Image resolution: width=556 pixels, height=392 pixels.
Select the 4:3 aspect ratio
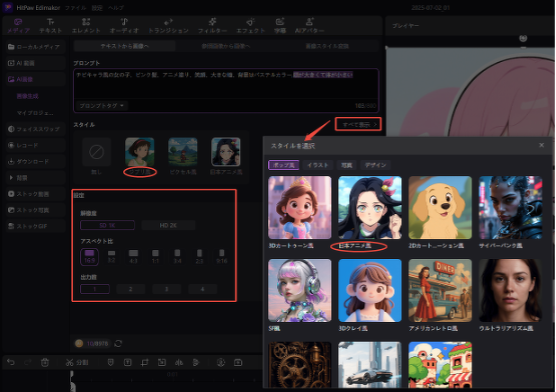[x=133, y=256]
